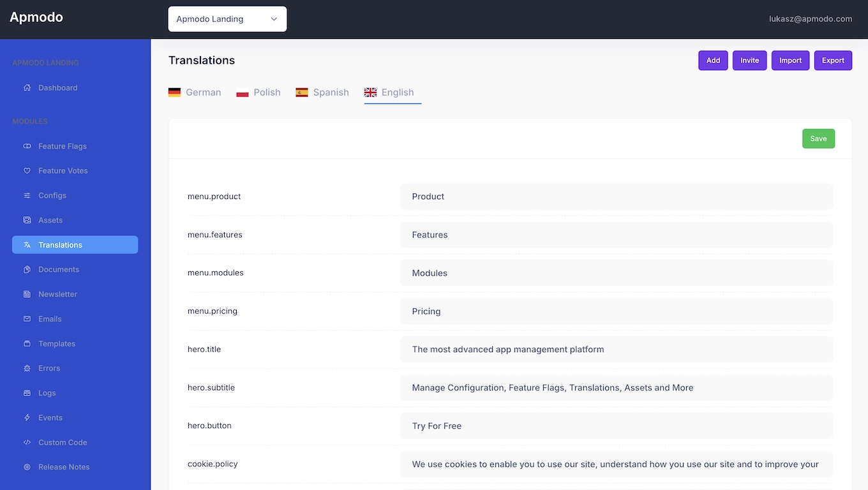The height and width of the screenshot is (490, 868).
Task: Click the lukasz@apmodo.com account link
Action: 811,19
